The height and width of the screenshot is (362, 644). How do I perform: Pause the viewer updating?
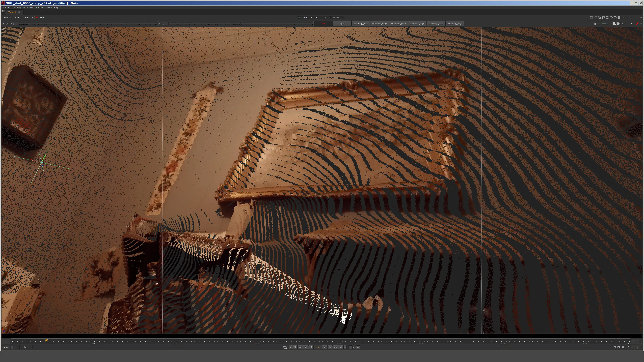coord(619,17)
